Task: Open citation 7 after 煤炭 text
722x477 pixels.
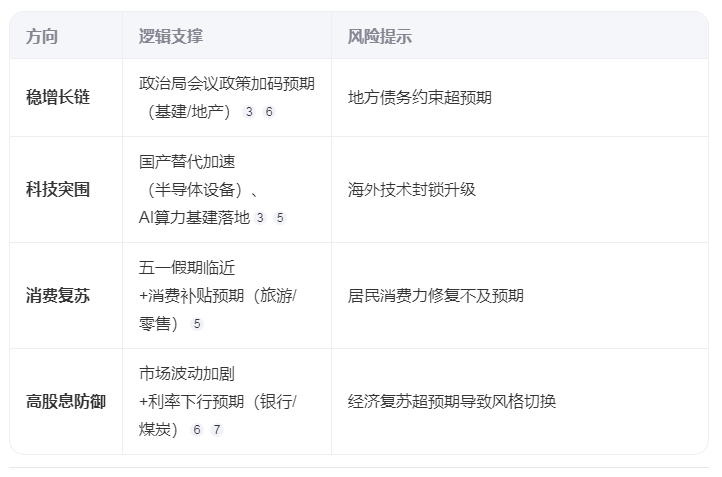Action: 217,430
